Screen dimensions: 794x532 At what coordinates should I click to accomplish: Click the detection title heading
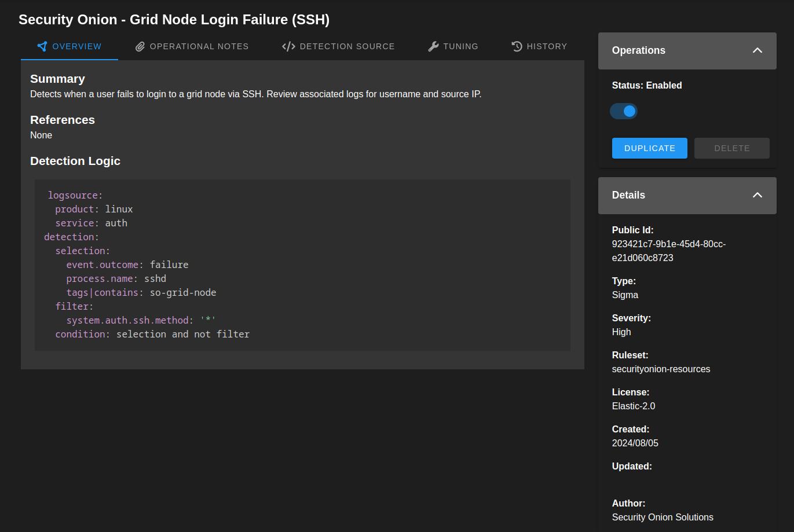[174, 20]
